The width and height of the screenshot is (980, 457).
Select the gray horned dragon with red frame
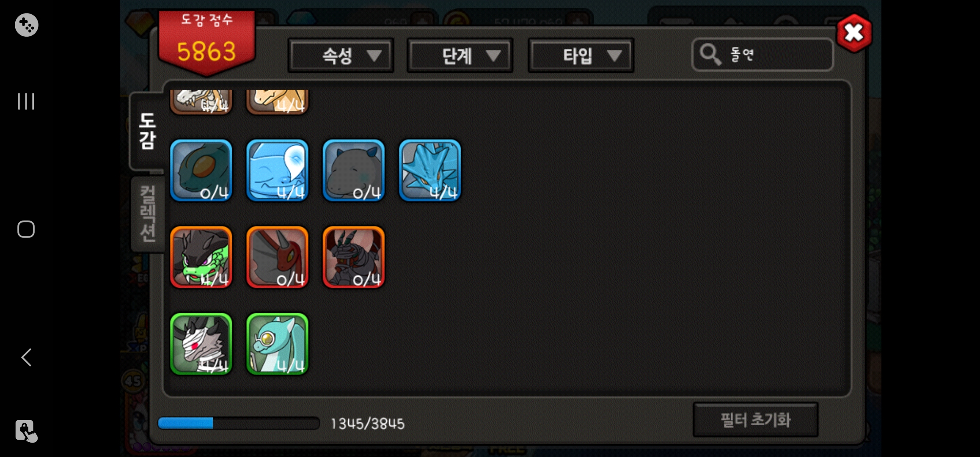coord(277,257)
